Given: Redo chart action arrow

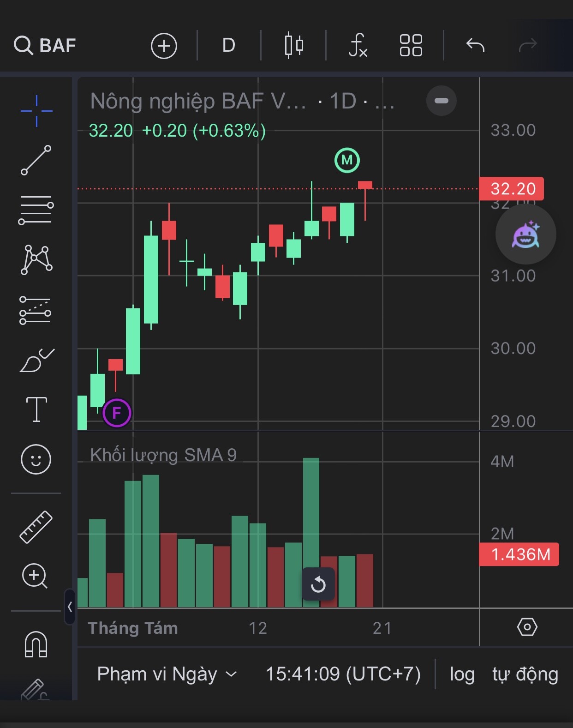Looking at the screenshot, I should pyautogui.click(x=528, y=45).
